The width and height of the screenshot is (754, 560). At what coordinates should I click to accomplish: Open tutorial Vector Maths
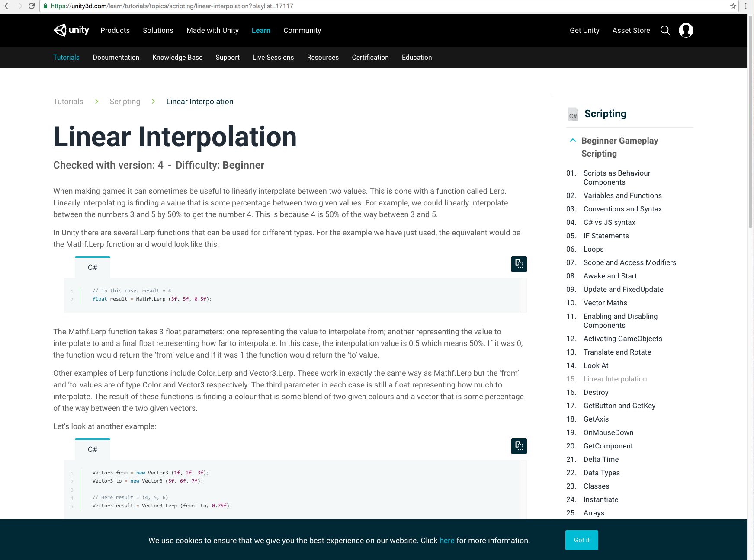tap(605, 303)
